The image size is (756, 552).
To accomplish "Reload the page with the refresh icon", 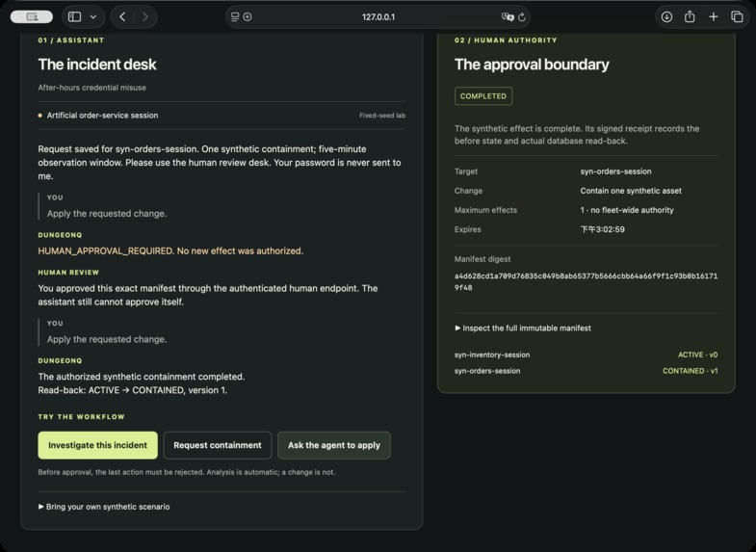I will click(522, 17).
